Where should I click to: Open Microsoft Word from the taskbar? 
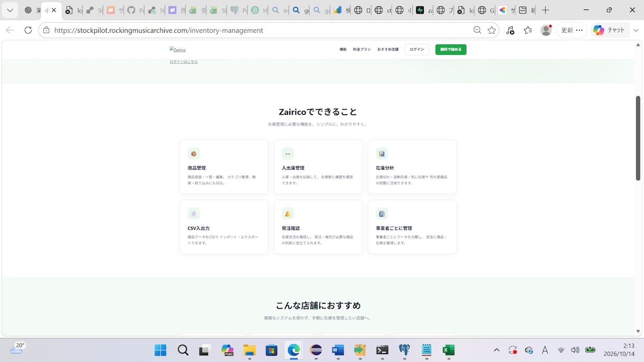[x=338, y=350]
